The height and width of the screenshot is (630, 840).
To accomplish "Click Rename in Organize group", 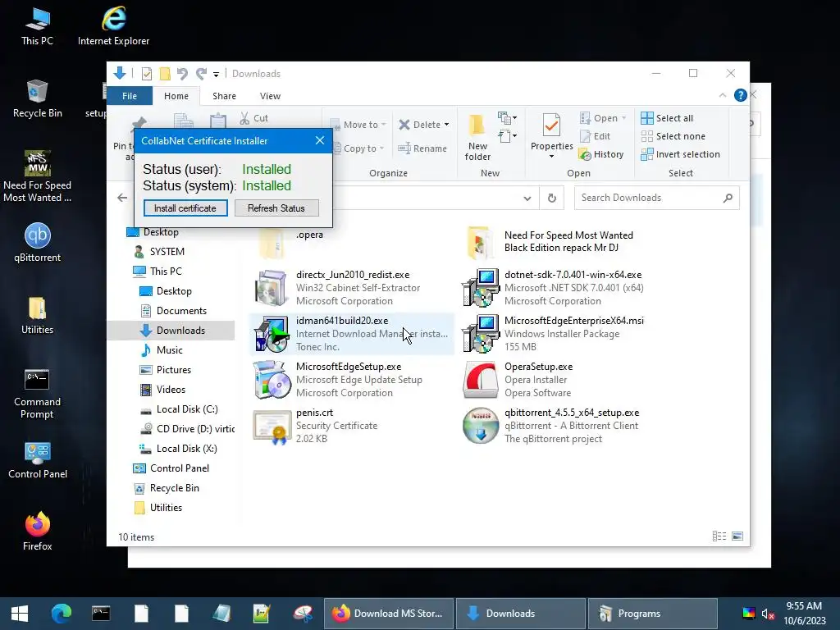I will [422, 148].
